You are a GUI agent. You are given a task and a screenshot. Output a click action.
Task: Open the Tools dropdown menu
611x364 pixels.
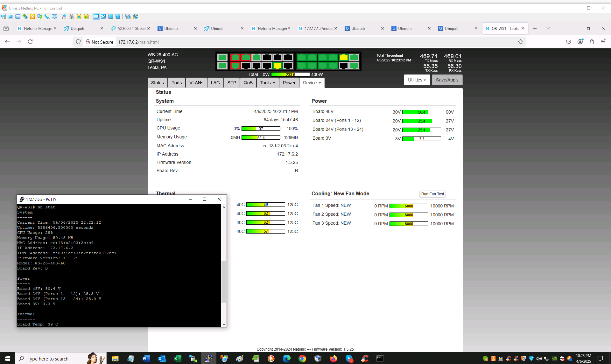267,83
